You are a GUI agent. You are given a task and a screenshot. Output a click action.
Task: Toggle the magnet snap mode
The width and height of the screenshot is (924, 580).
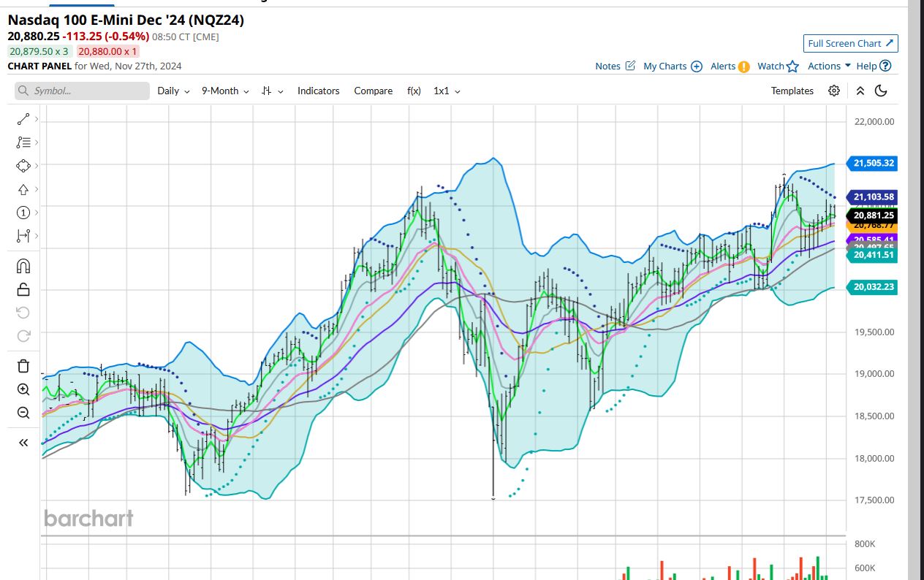pyautogui.click(x=23, y=266)
